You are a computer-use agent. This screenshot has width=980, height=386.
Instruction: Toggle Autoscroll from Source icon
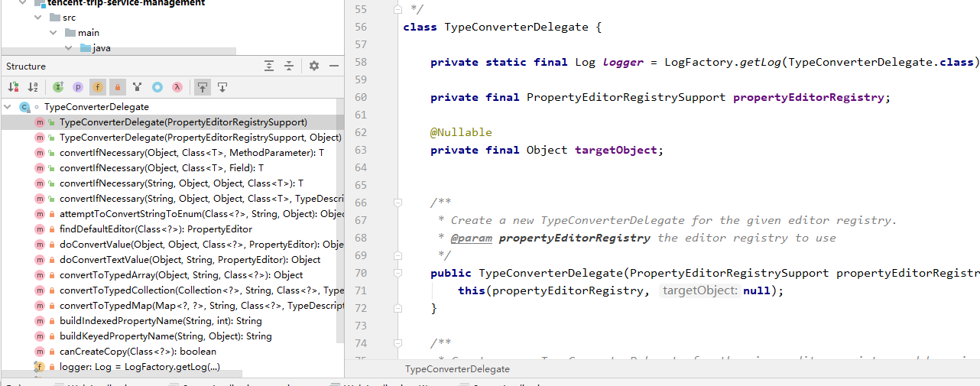pos(222,87)
